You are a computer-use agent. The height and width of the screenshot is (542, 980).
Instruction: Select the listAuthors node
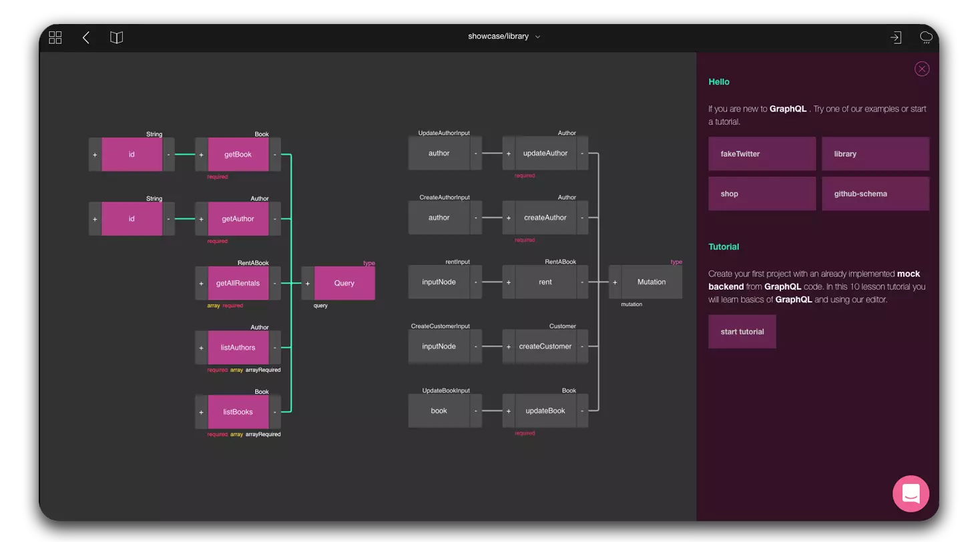tap(238, 348)
